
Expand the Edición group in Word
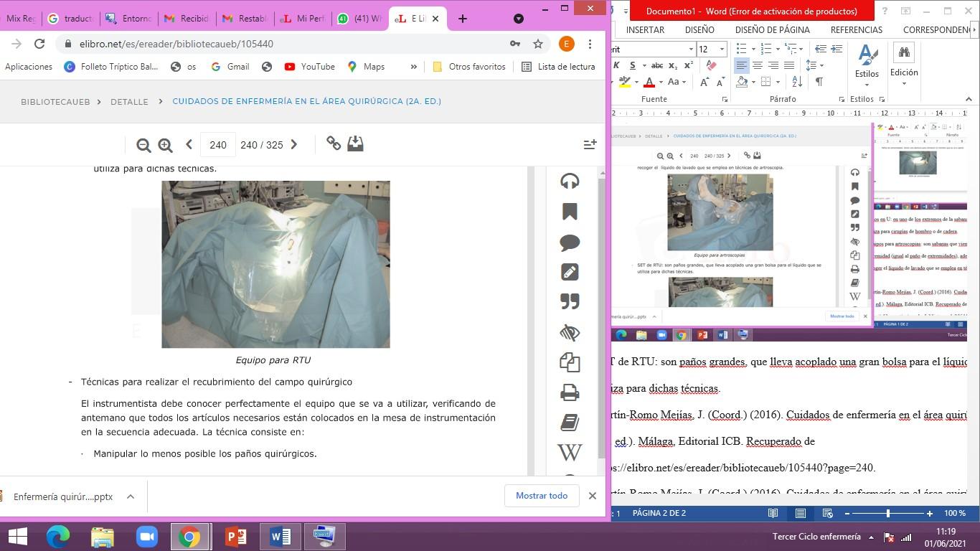904,65
